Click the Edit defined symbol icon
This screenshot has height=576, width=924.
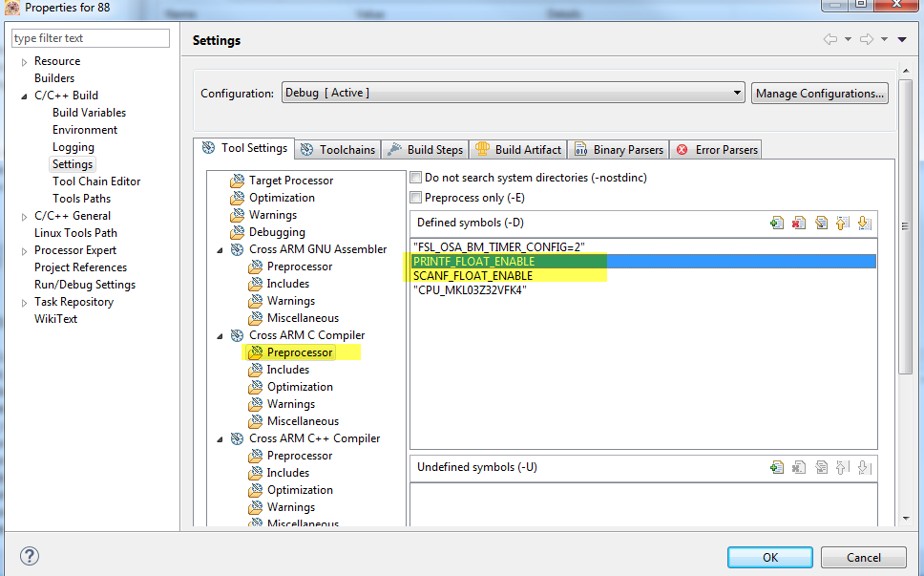821,223
